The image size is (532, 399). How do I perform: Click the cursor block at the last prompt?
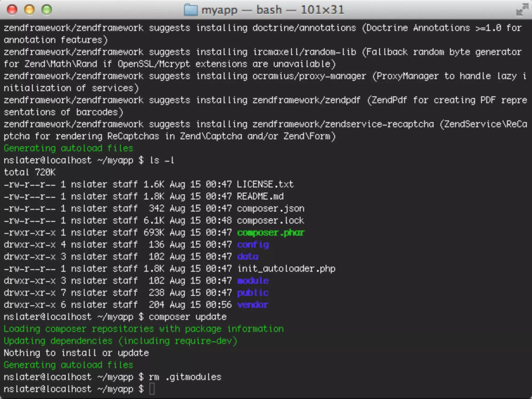point(152,389)
